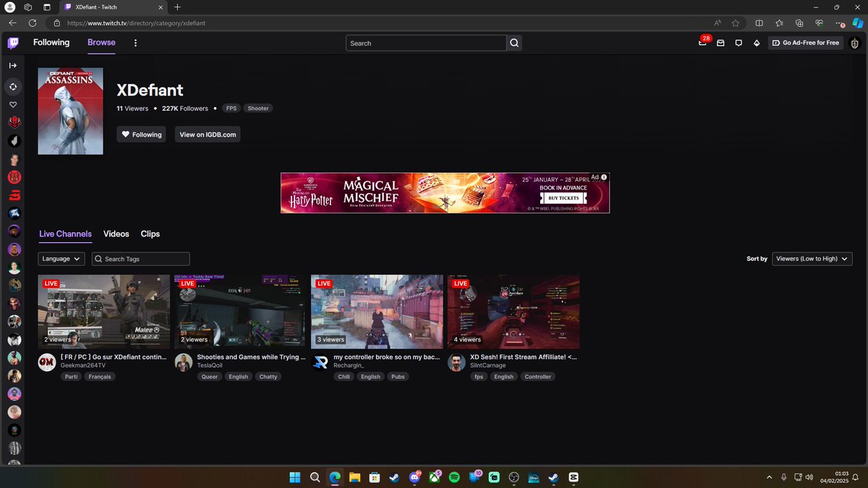
Task: Click the Controller tag under SilntCarnage
Action: click(x=537, y=377)
